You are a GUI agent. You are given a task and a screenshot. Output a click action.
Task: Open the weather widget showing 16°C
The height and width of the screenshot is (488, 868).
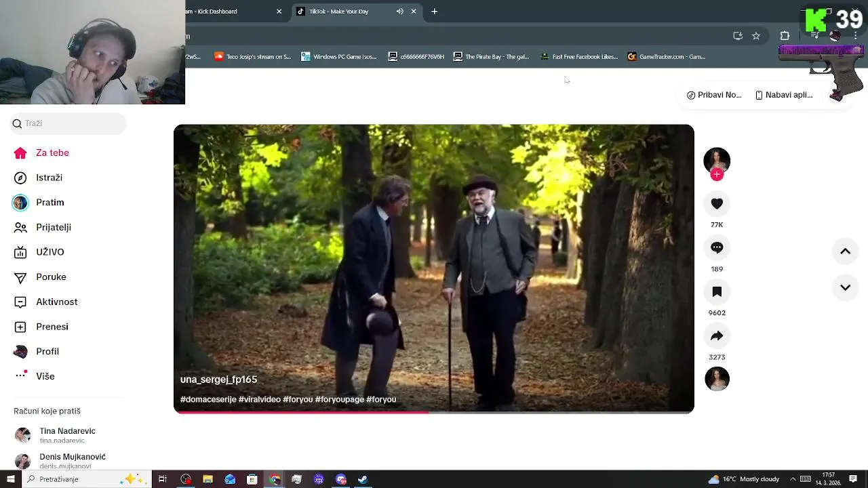[744, 479]
